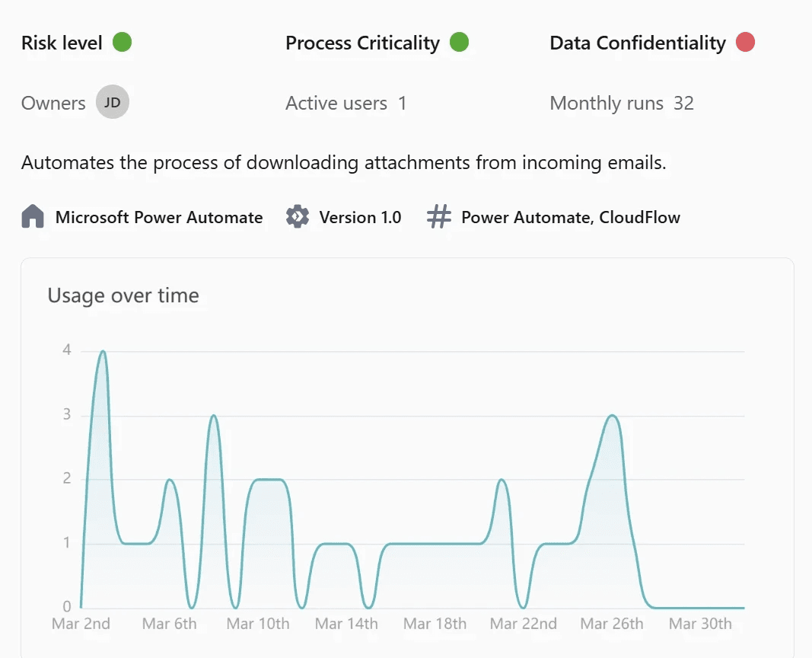Click the Mar 22nd axis label

[524, 623]
